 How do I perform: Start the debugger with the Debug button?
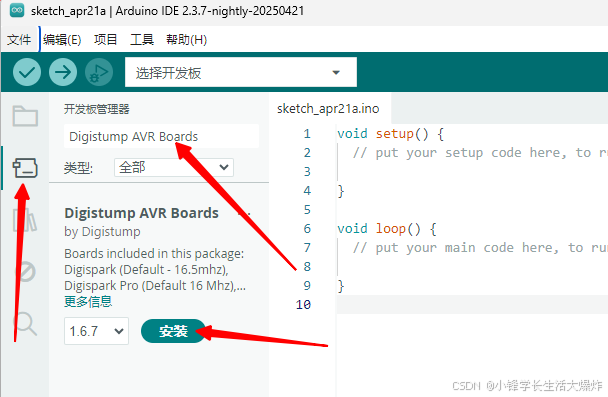pos(99,72)
